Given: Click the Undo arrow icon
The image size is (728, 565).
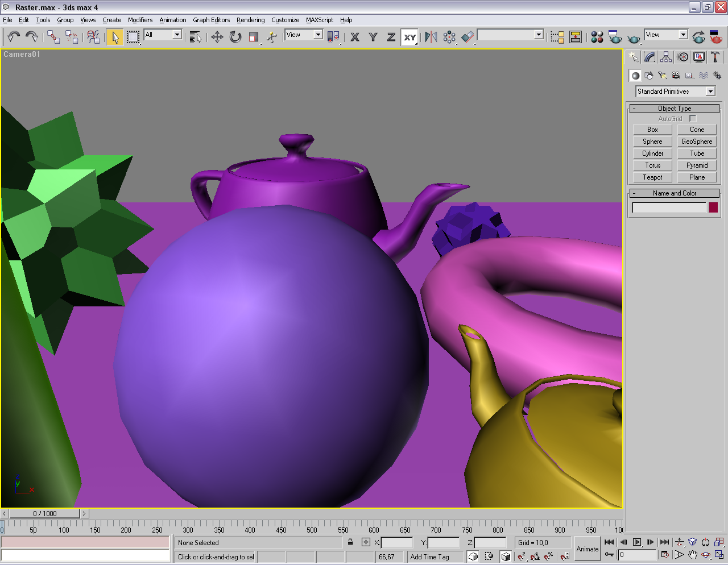Looking at the screenshot, I should pyautogui.click(x=14, y=38).
